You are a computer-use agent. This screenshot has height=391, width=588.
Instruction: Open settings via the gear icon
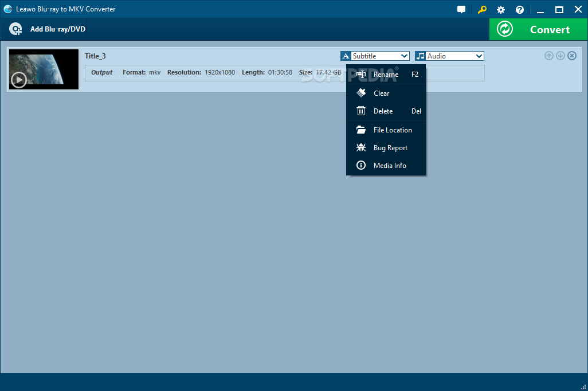click(501, 10)
